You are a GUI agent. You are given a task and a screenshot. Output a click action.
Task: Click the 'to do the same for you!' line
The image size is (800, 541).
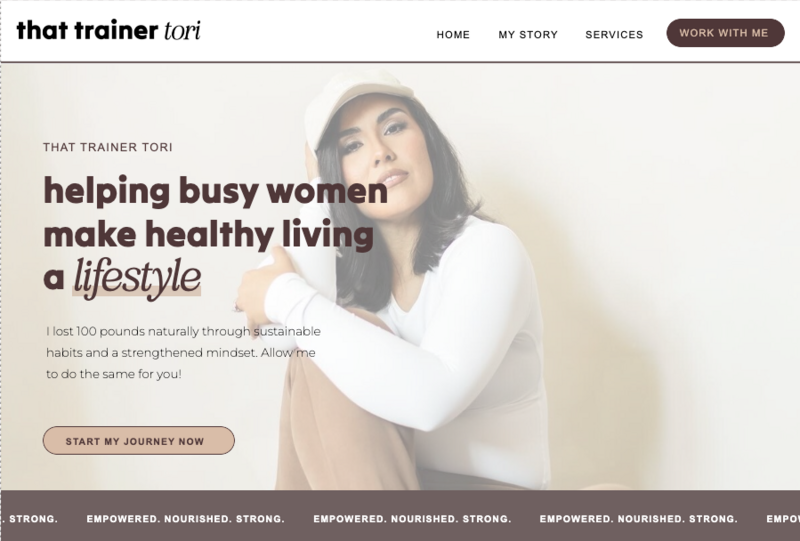[x=114, y=374]
